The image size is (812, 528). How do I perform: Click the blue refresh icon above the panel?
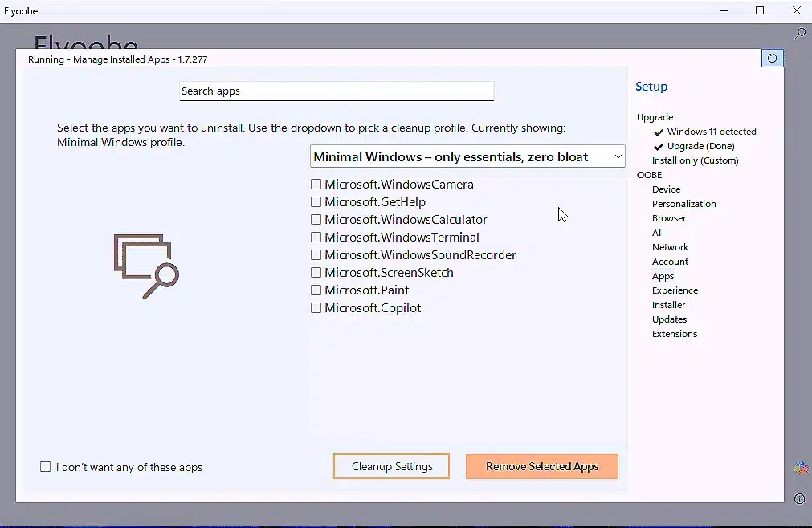tap(772, 58)
